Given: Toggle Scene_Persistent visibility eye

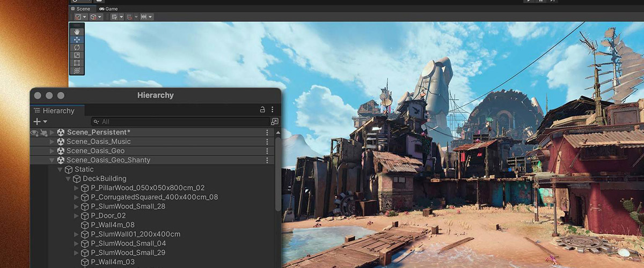Looking at the screenshot, I should [34, 132].
